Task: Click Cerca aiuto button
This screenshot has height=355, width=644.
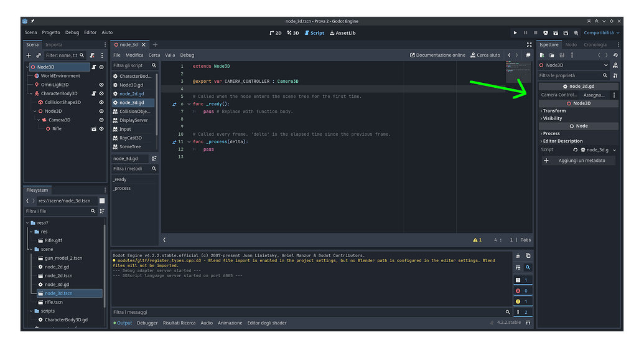Action: coord(485,55)
